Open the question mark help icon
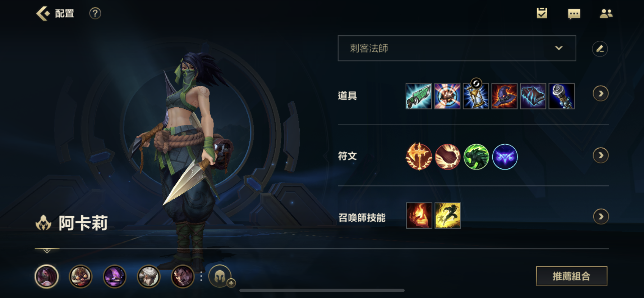This screenshot has height=298, width=644. click(95, 14)
